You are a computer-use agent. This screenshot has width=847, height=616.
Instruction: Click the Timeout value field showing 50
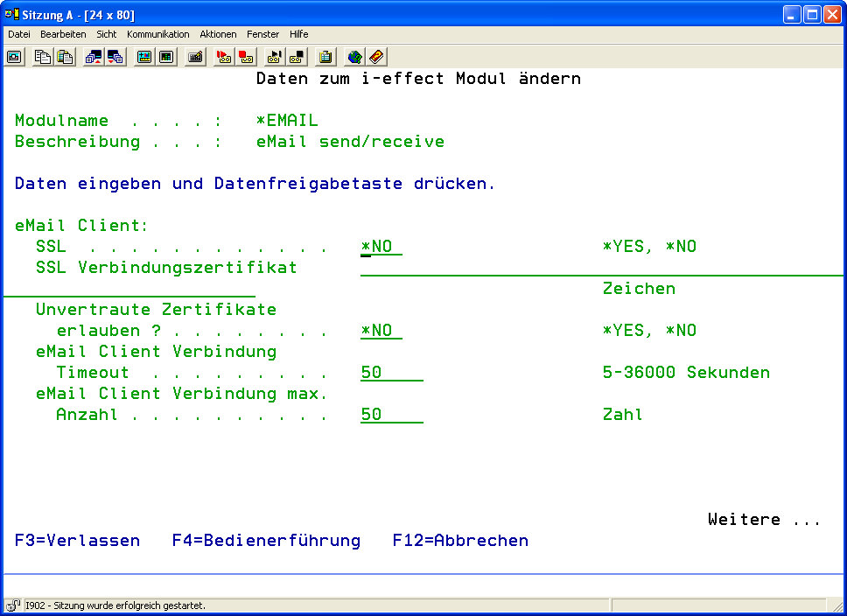pyautogui.click(x=391, y=373)
